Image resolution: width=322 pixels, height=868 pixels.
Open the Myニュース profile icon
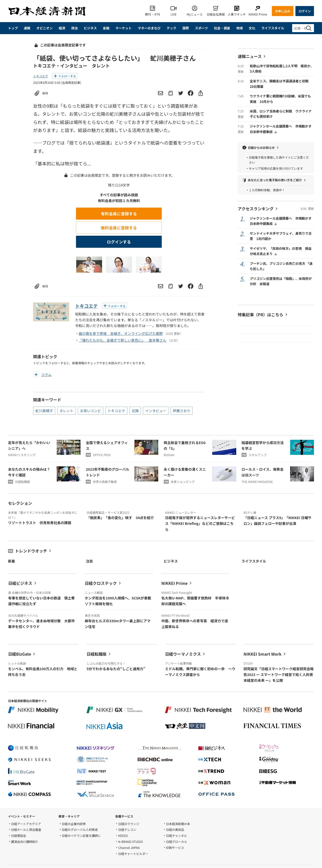[x=194, y=8]
